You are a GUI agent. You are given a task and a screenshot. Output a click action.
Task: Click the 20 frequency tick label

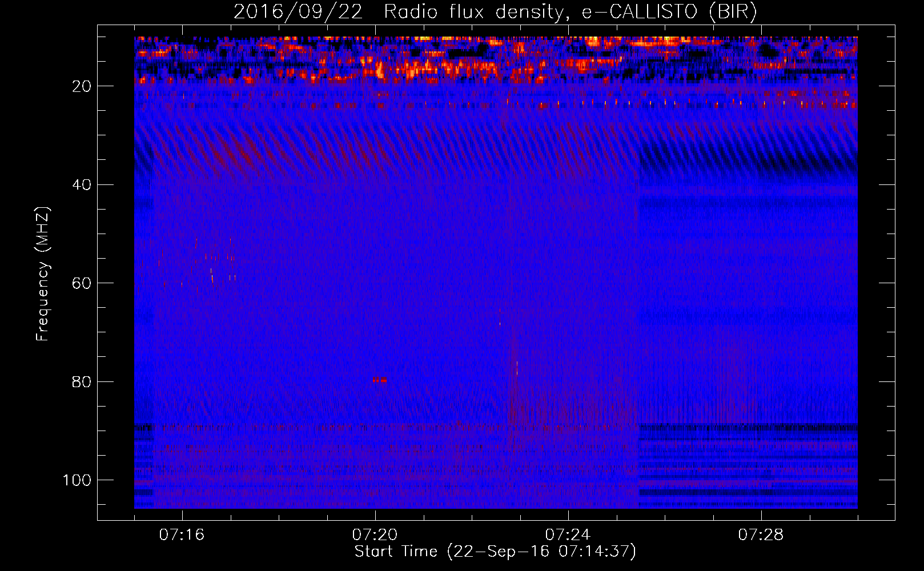pos(82,86)
